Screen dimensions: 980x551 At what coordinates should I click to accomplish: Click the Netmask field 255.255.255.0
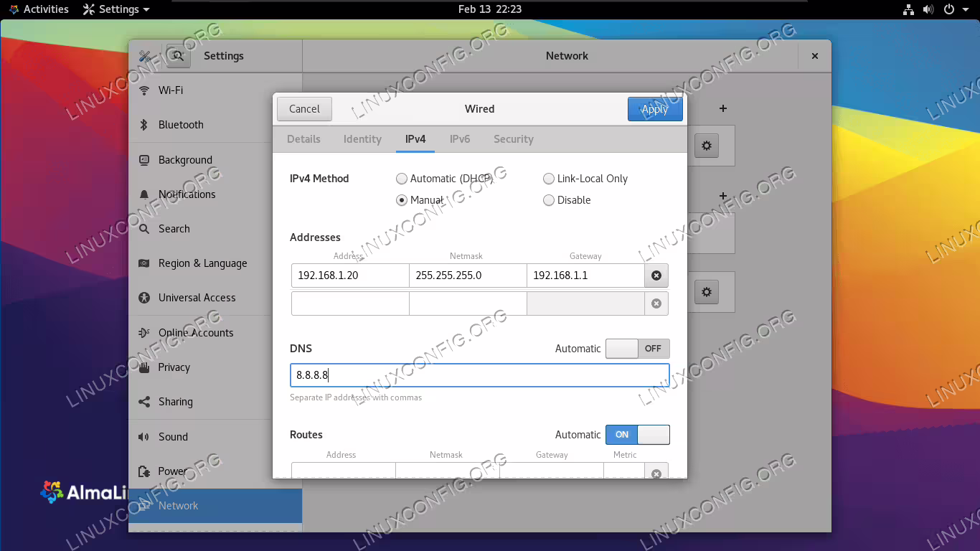point(468,275)
